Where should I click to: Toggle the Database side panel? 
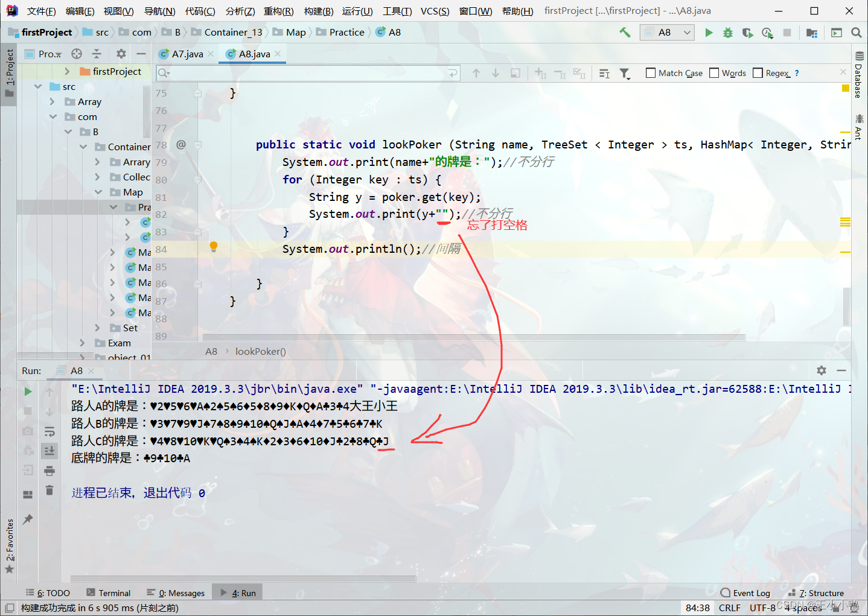click(x=859, y=75)
